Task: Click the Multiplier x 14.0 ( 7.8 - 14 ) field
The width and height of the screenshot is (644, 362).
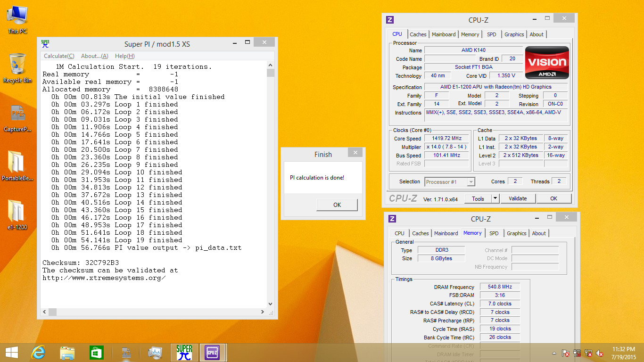Action: click(446, 147)
